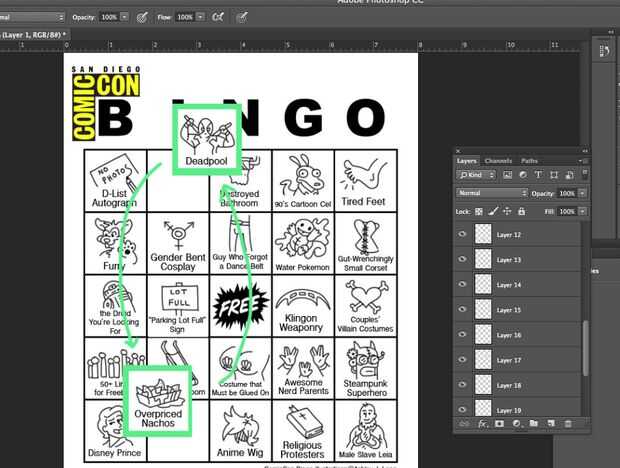Select Layer 12 thumbnail
This screenshot has width=620, height=468.
coord(483,234)
